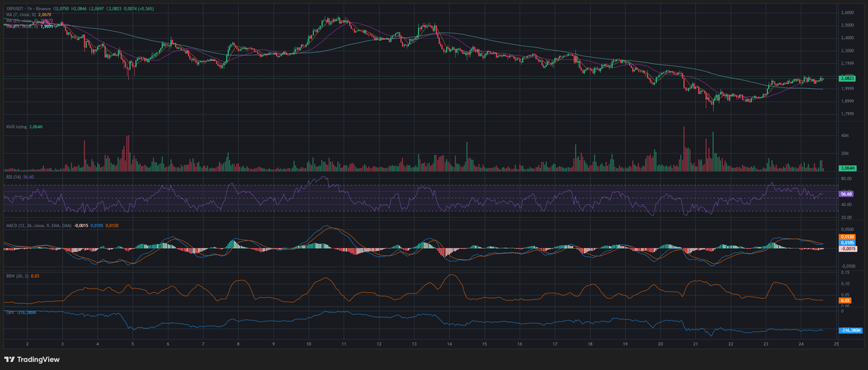Click date 10 on the time axis
This screenshot has height=370, width=868.
coord(309,344)
